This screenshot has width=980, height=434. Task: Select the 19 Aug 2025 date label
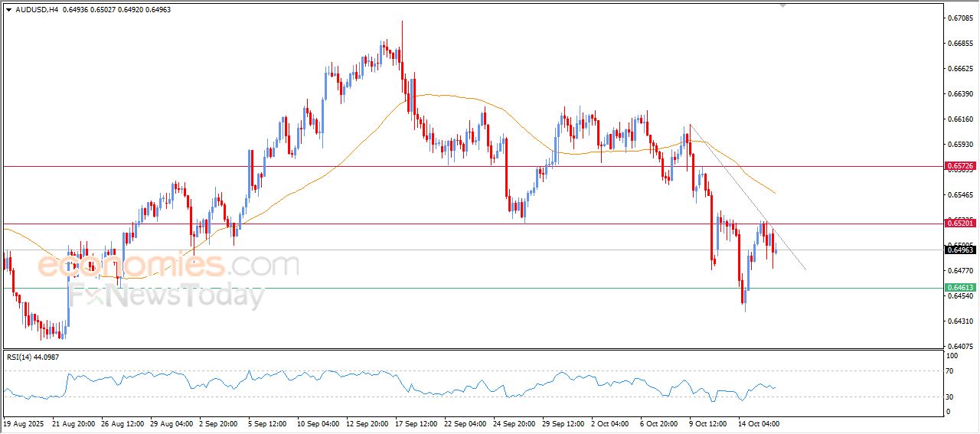[x=25, y=423]
